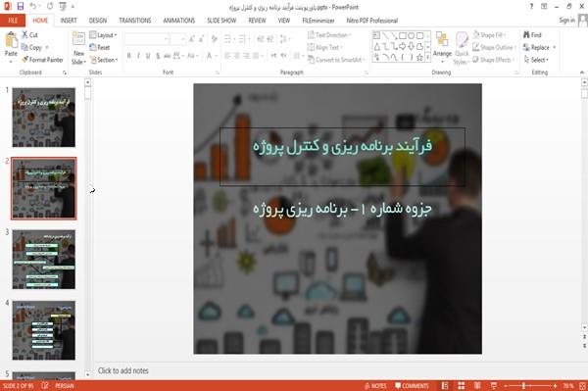The height and width of the screenshot is (391, 588).
Task: Switch to Normal view icon
Action: pos(445,386)
